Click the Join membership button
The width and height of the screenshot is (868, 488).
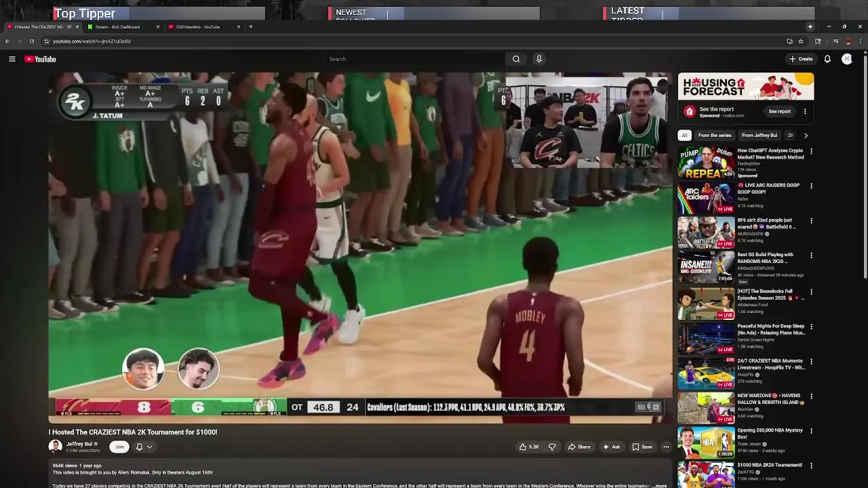click(x=119, y=447)
